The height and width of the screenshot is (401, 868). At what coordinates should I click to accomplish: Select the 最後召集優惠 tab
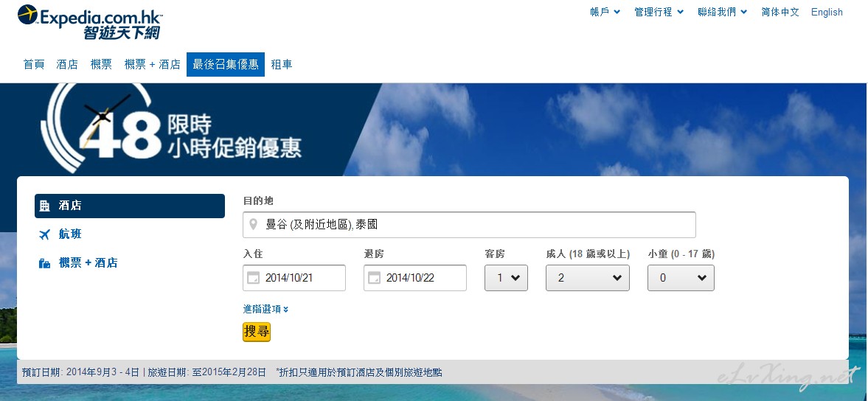[x=226, y=64]
